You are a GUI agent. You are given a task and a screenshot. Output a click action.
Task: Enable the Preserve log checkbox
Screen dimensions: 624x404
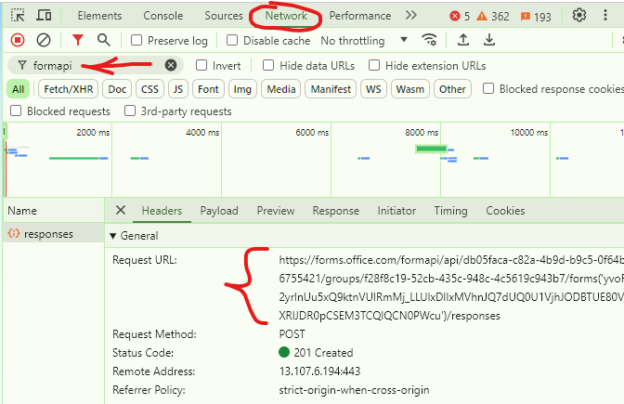pos(138,41)
